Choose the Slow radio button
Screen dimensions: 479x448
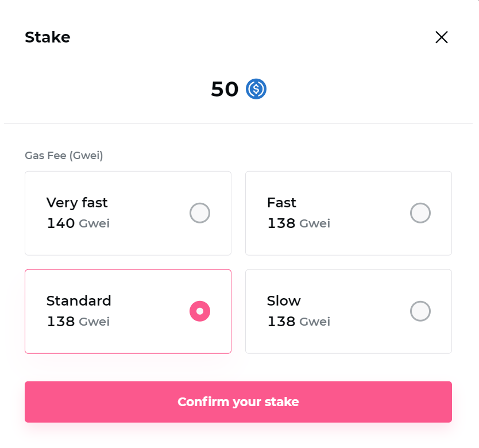pyautogui.click(x=420, y=311)
